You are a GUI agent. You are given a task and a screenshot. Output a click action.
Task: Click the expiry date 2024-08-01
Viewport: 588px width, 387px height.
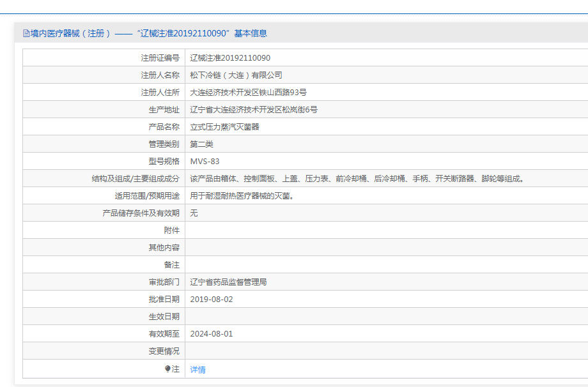click(x=213, y=333)
